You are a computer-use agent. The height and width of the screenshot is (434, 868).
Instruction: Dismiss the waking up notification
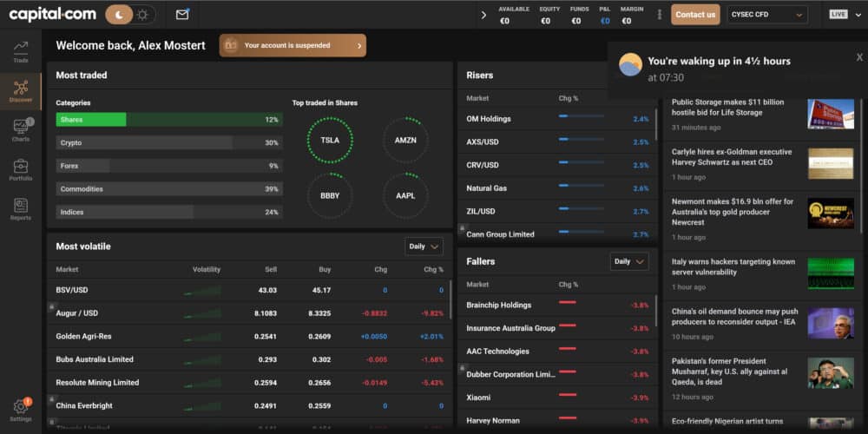pos(859,57)
